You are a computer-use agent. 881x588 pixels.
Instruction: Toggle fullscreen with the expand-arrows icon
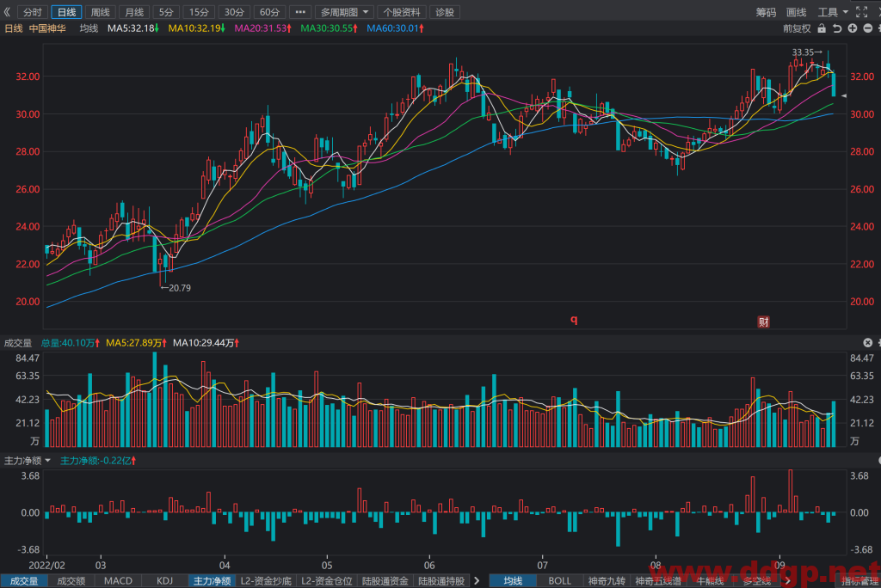[x=861, y=12]
